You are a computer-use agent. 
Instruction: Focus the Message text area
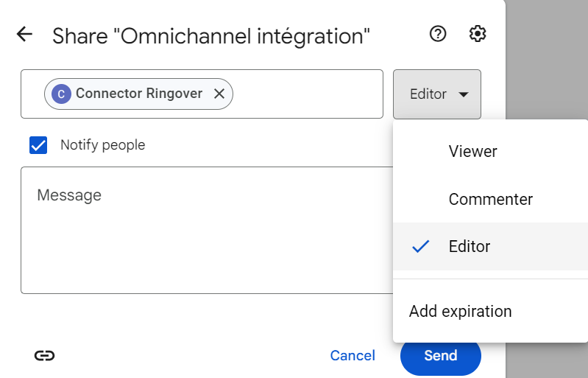pos(207,230)
